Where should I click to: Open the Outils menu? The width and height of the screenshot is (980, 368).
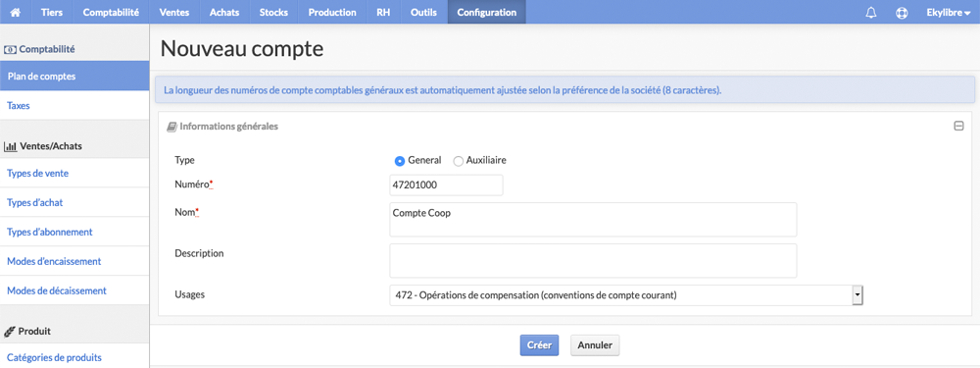pos(423,12)
